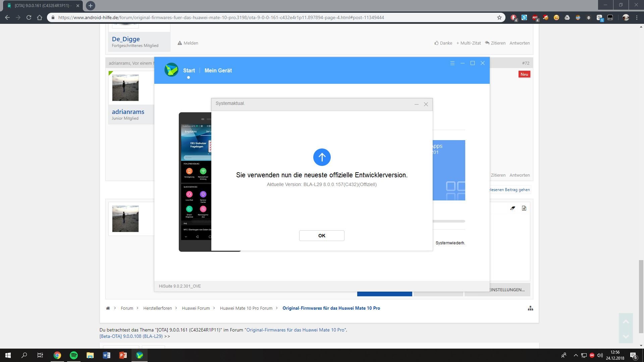
Task: Open the S extension with badge 1
Action: 600,18
